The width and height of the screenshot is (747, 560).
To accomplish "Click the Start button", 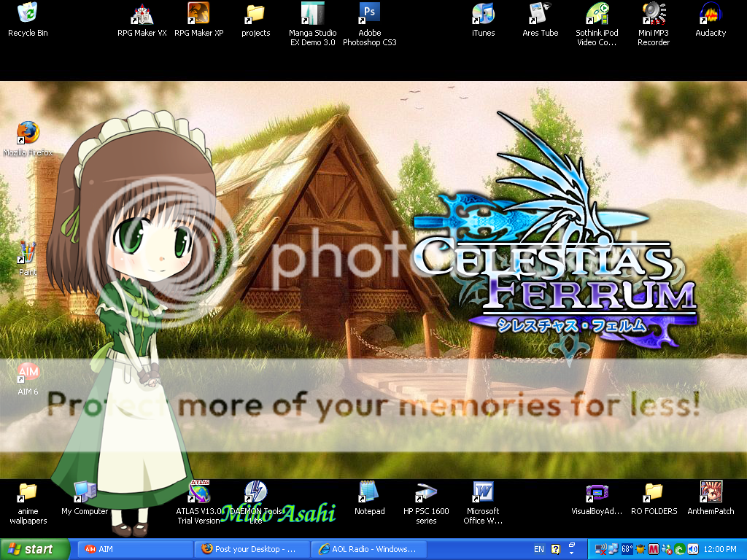I will pos(35,549).
